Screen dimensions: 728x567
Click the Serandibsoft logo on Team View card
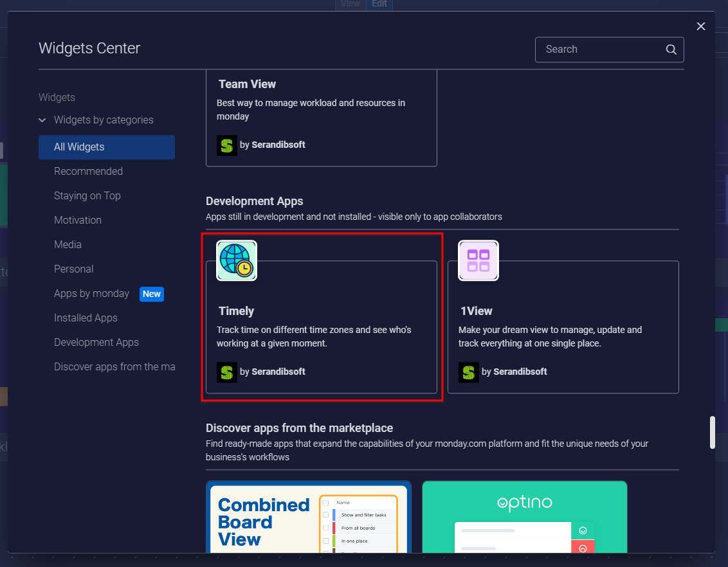(x=227, y=145)
